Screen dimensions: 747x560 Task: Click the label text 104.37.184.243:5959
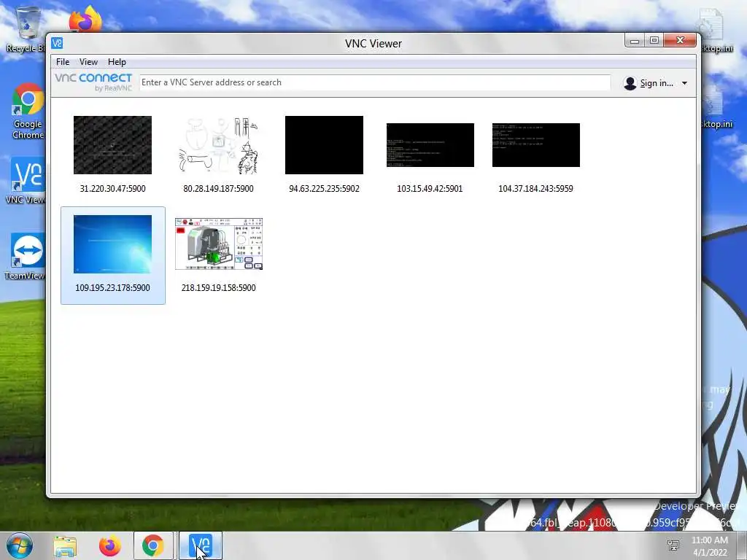(x=535, y=189)
